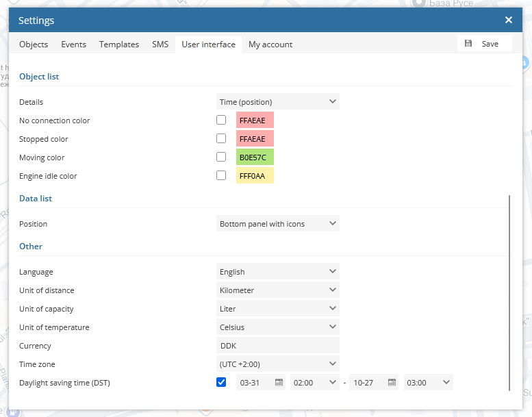This screenshot has width=532, height=417.
Task: Click the floppy disk Save icon
Action: 468,44
